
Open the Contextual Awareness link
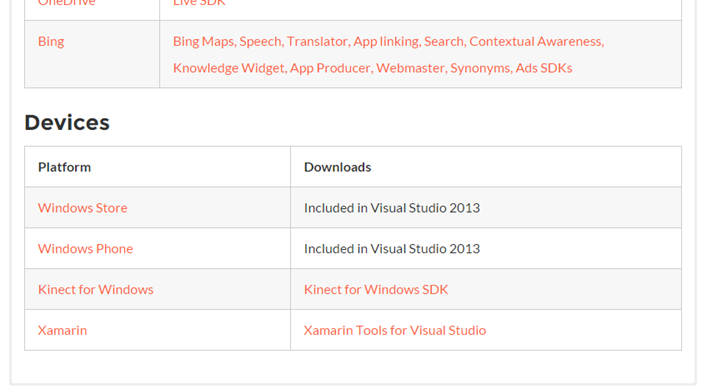535,42
